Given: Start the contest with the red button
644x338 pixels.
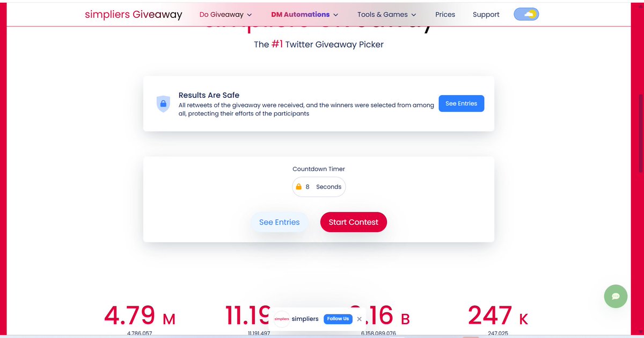Looking at the screenshot, I should (x=354, y=222).
